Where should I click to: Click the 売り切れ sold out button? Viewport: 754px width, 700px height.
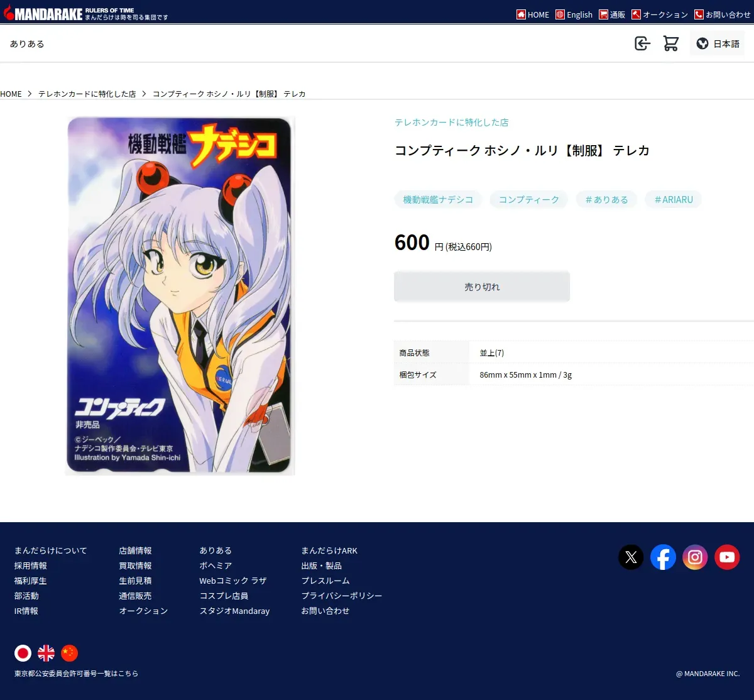pos(482,287)
